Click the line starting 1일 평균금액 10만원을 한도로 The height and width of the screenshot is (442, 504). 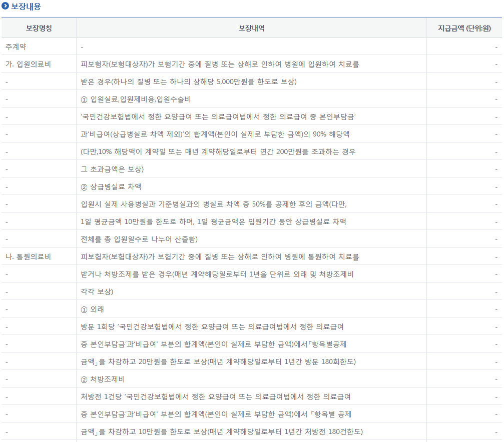(x=213, y=221)
